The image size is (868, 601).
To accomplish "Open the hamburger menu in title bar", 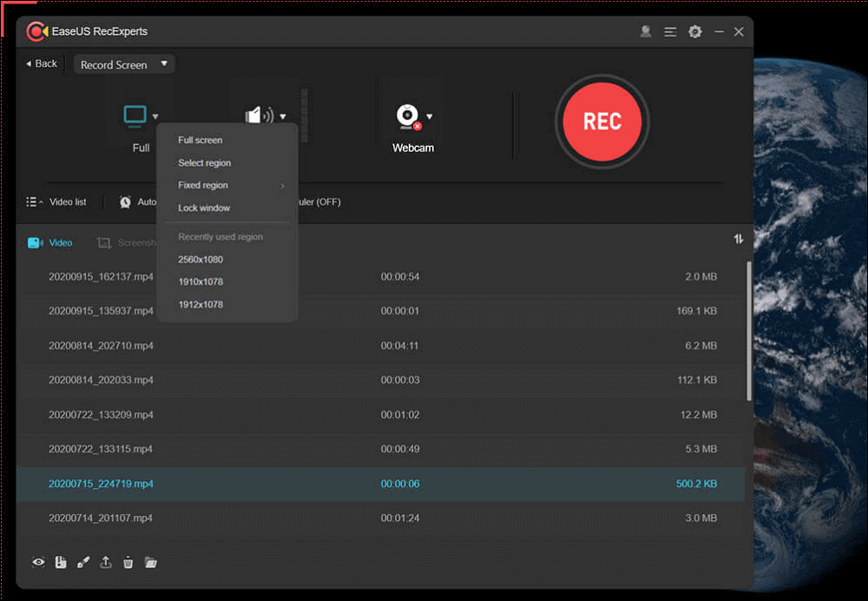I will point(670,32).
